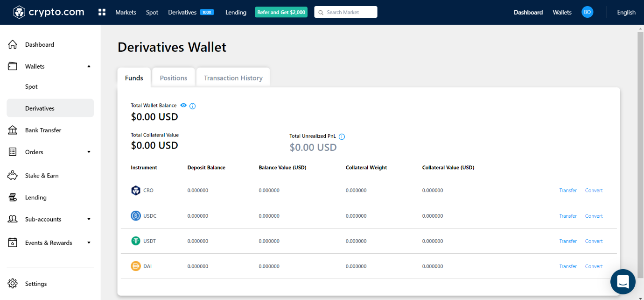Image resolution: width=644 pixels, height=300 pixels.
Task: Open the apps grid icon in header
Action: 102,12
